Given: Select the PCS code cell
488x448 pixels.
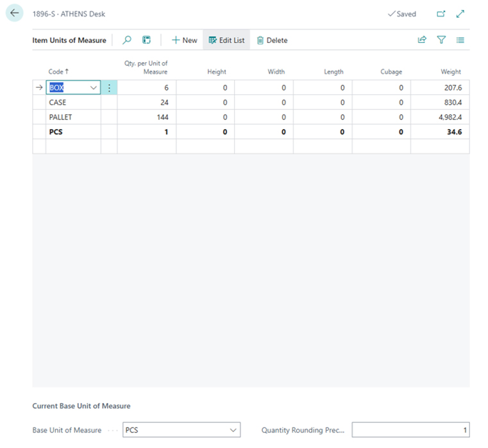Looking at the screenshot, I should pyautogui.click(x=73, y=132).
